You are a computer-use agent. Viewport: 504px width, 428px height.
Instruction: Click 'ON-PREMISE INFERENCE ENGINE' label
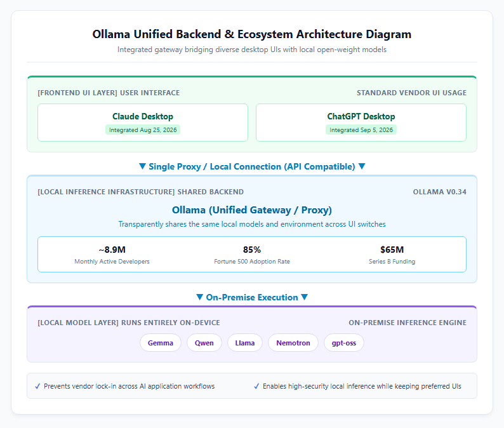tap(408, 323)
